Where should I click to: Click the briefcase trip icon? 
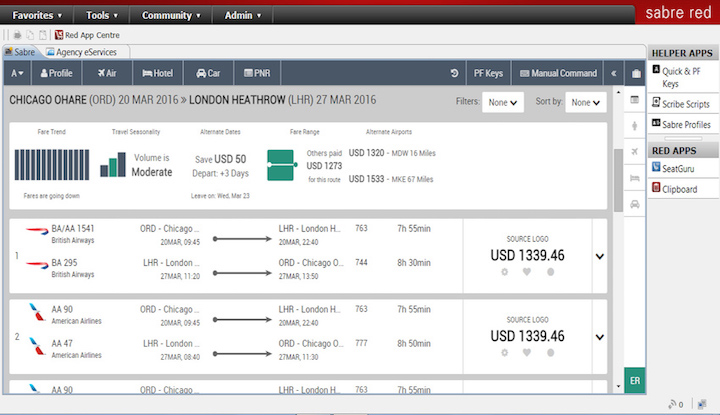click(x=636, y=73)
